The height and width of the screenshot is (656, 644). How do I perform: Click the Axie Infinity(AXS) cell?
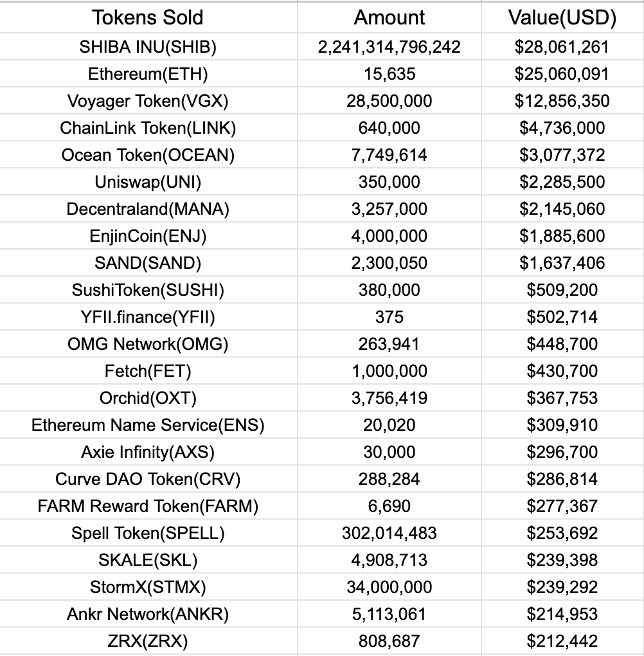148,452
